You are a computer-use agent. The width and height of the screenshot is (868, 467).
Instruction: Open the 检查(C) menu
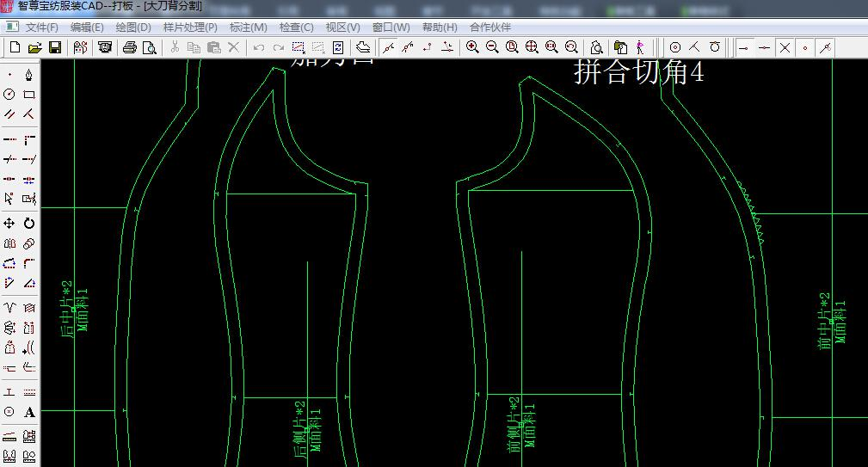(296, 28)
